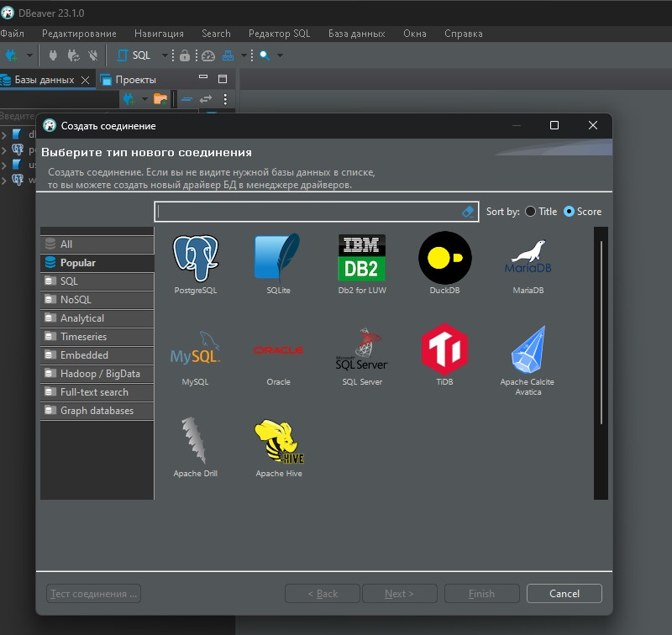Screen dimensions: 672x635
Task: Pick the Db2 for LUW driver
Action: pos(362,264)
